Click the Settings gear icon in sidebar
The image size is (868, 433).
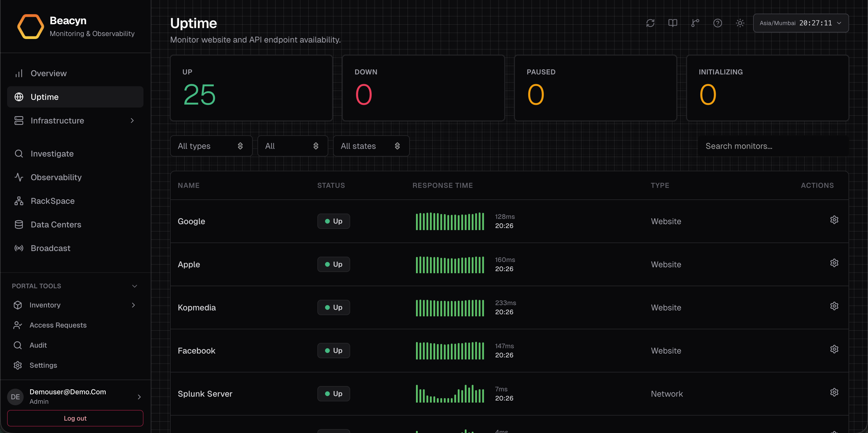pos(17,365)
